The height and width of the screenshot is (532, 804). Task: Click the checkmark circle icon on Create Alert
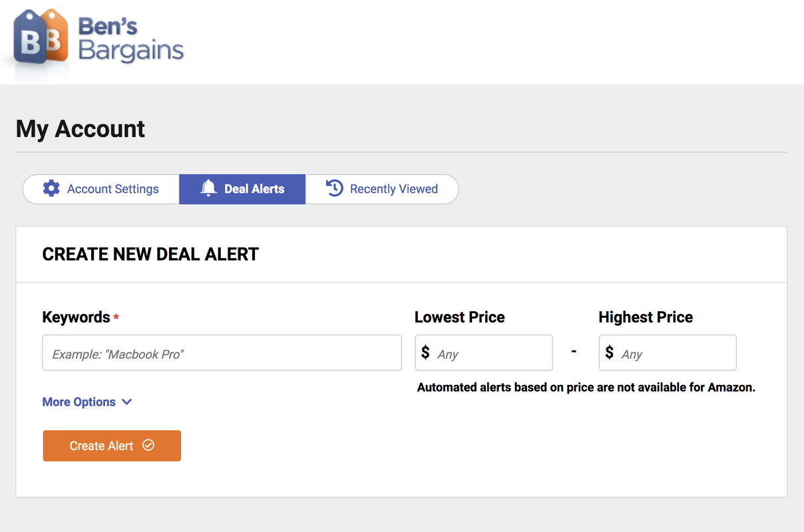click(148, 445)
